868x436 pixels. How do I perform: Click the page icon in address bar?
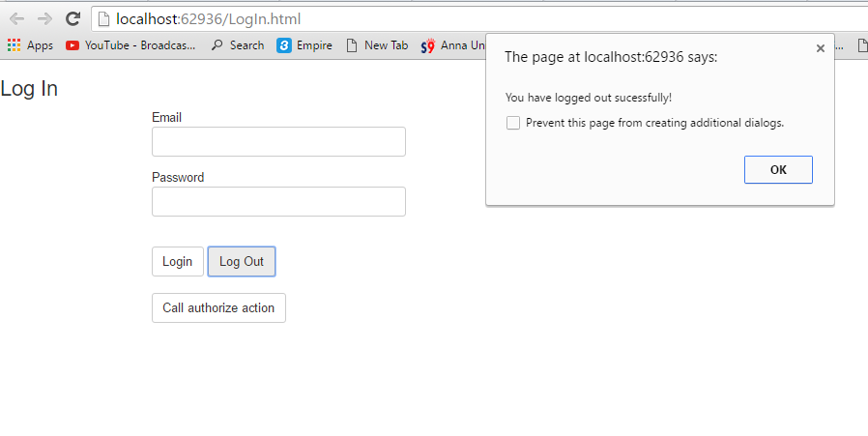point(103,19)
